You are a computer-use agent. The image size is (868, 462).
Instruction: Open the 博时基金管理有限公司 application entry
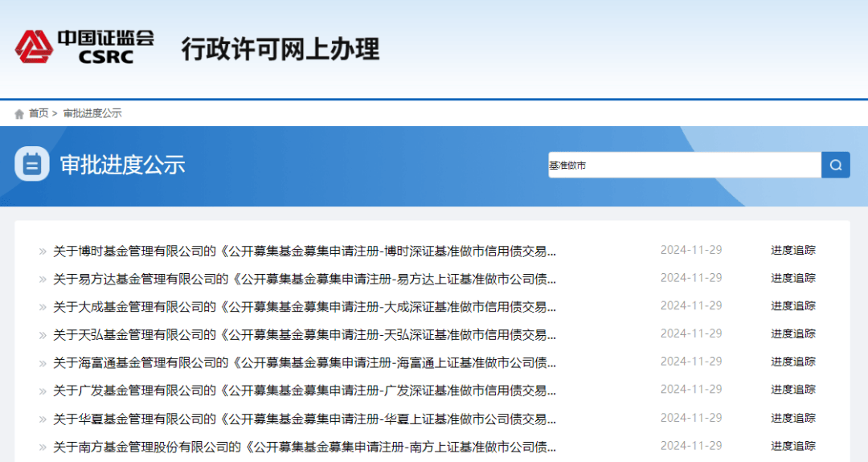[x=305, y=251]
